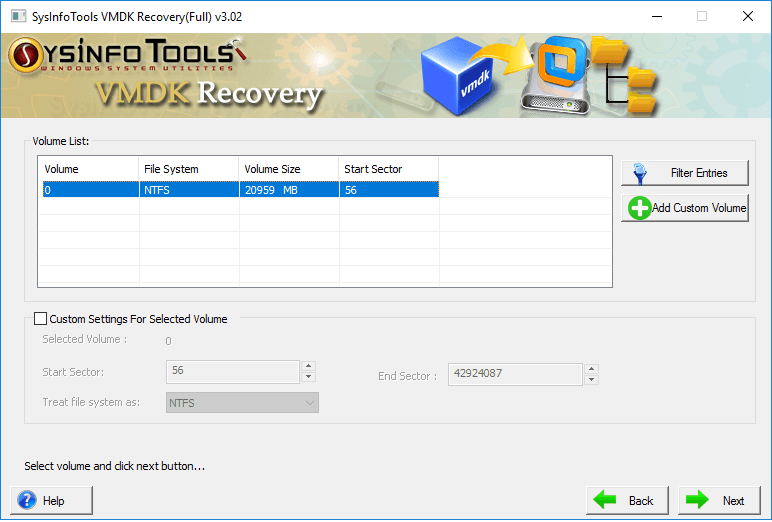This screenshot has height=522, width=772.
Task: Increase End Sector with up arrow
Action: click(591, 369)
